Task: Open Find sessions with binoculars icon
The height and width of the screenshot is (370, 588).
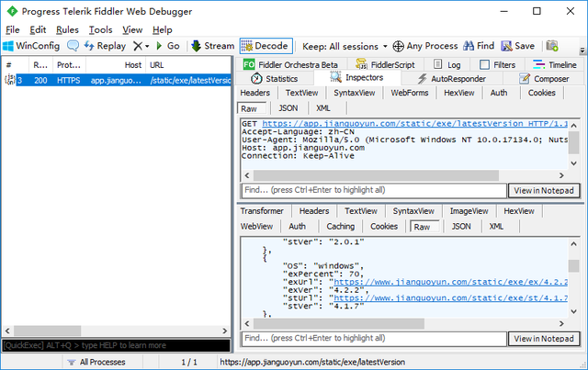Action: coord(479,46)
